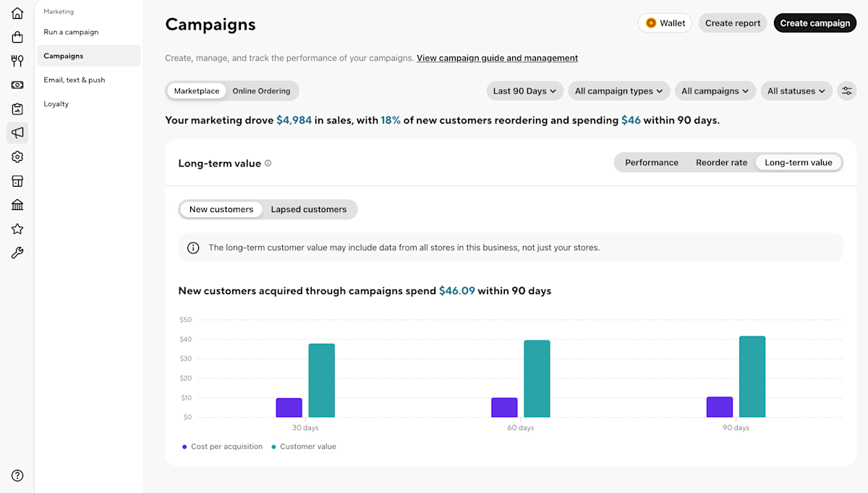Switch to the Performance tab
This screenshot has width=868, height=493.
click(x=652, y=162)
